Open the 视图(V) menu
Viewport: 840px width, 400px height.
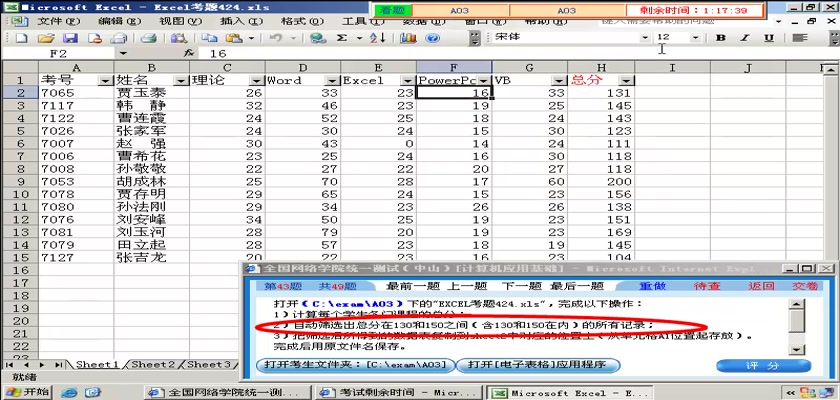[181, 21]
